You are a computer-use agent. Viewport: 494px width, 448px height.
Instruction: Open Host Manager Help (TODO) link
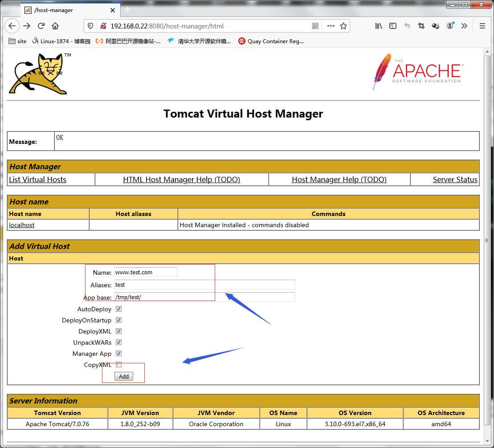339,179
